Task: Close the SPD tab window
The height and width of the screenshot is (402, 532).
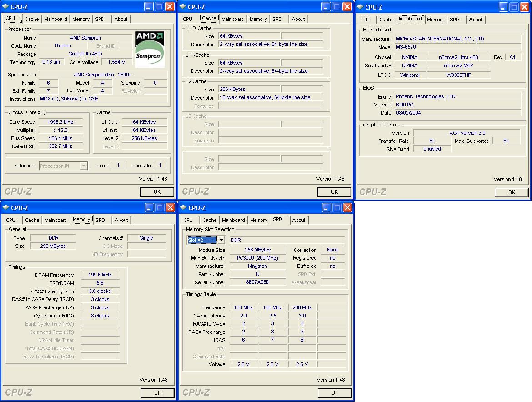Action: coord(347,207)
